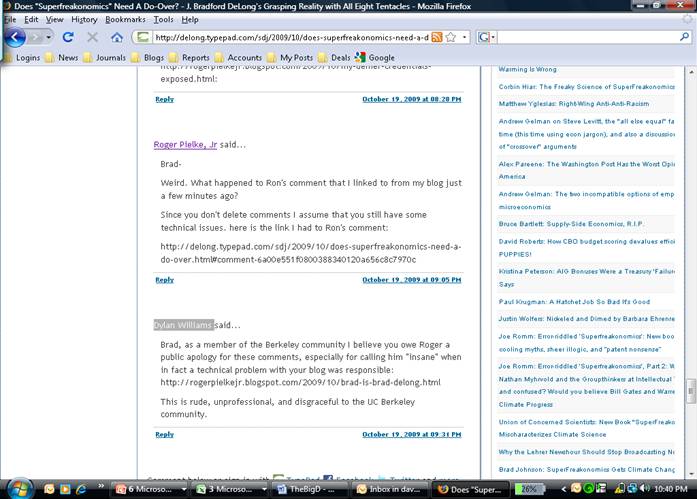
Task: Open address bar URL history dropdown
Action: 465,37
